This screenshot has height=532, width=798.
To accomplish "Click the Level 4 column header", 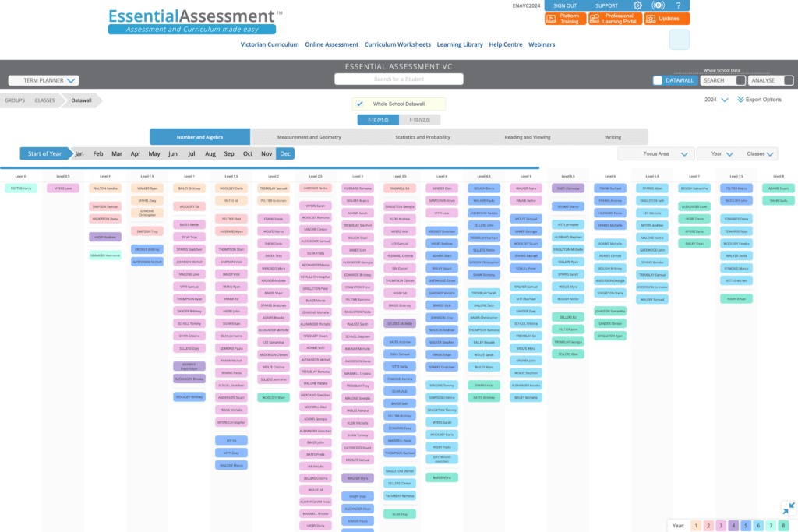I will click(x=442, y=177).
